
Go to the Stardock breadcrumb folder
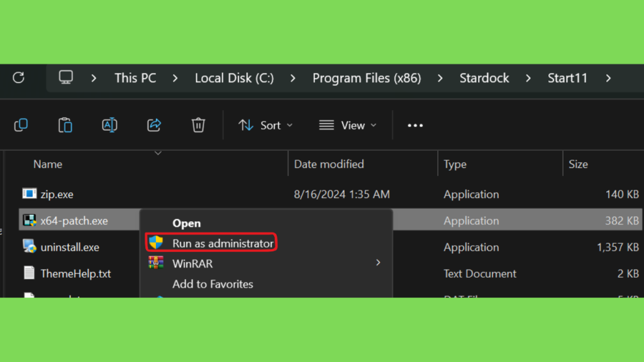pyautogui.click(x=484, y=78)
